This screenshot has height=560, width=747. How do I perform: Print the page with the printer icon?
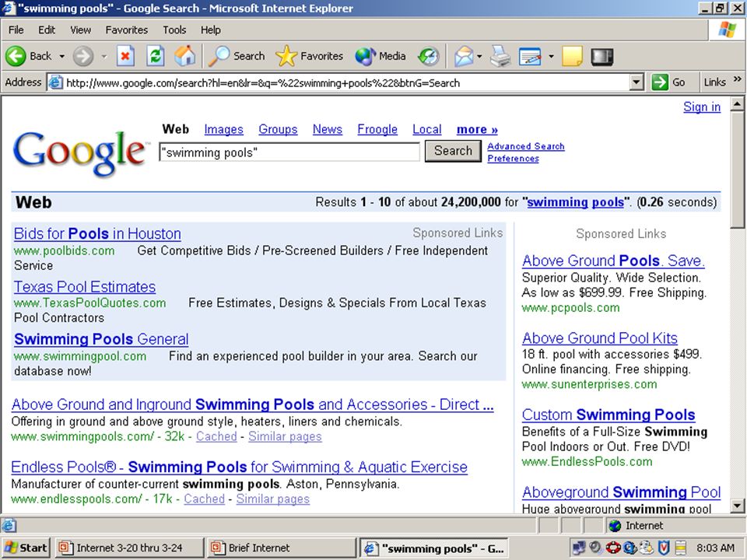click(500, 56)
